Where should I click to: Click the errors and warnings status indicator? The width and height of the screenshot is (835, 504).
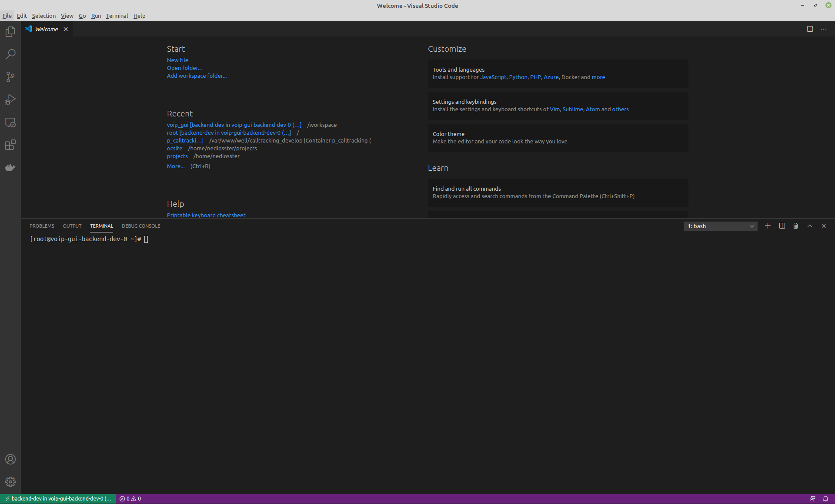click(130, 498)
